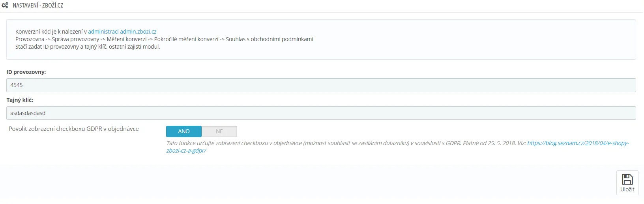Click the "Provozovna -> Správa provozovny" path line

[57, 39]
